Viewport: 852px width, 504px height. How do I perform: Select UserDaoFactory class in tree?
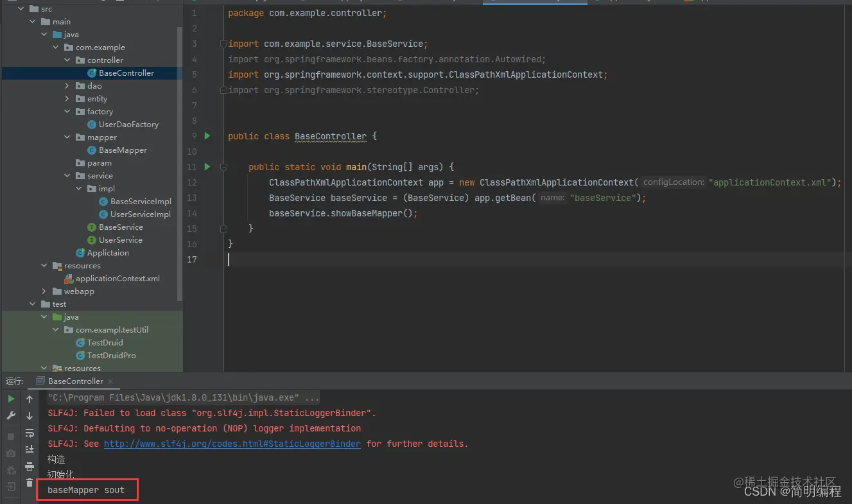(128, 125)
